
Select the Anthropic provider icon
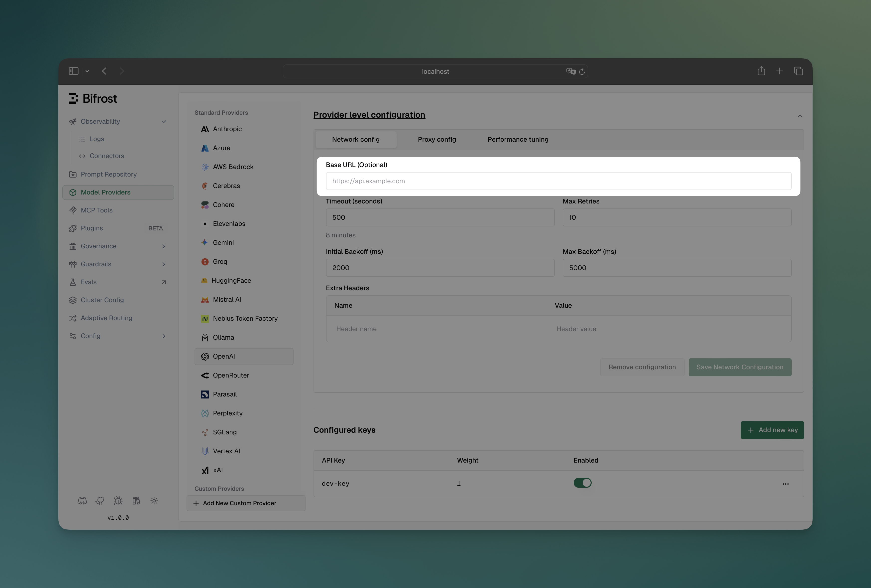[x=205, y=128]
